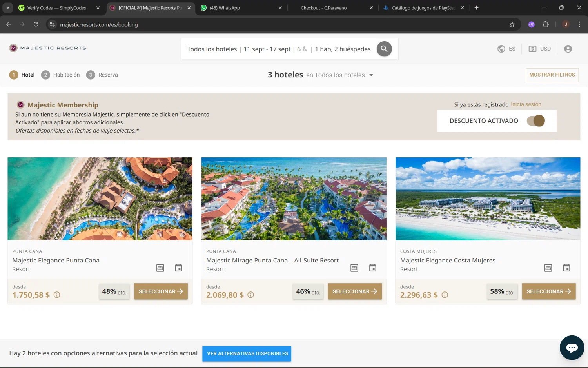Image resolution: width=588 pixels, height=368 pixels.
Task: Open the tab search dropdown arrow
Action: click(x=8, y=8)
